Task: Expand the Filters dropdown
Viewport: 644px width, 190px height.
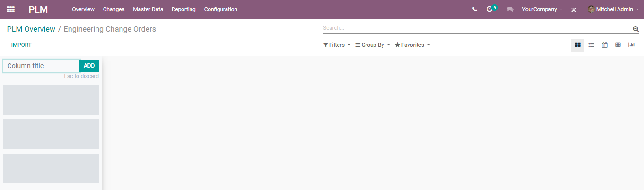Action: pyautogui.click(x=337, y=45)
